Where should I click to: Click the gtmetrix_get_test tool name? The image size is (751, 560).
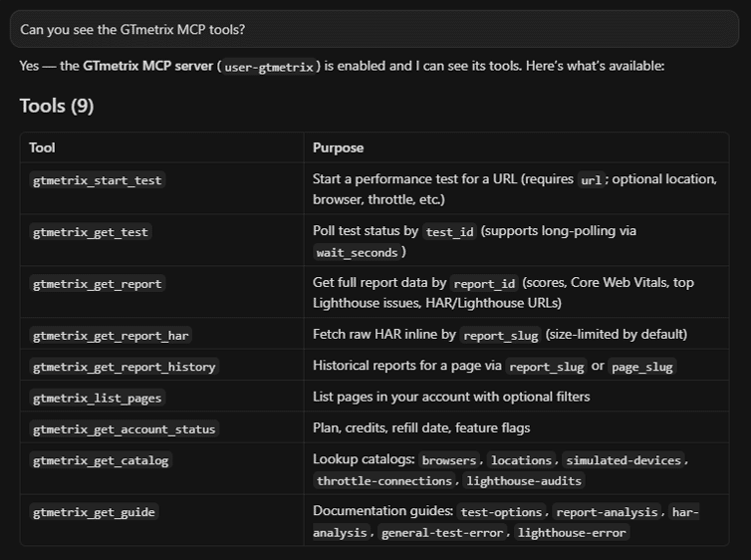91,232
